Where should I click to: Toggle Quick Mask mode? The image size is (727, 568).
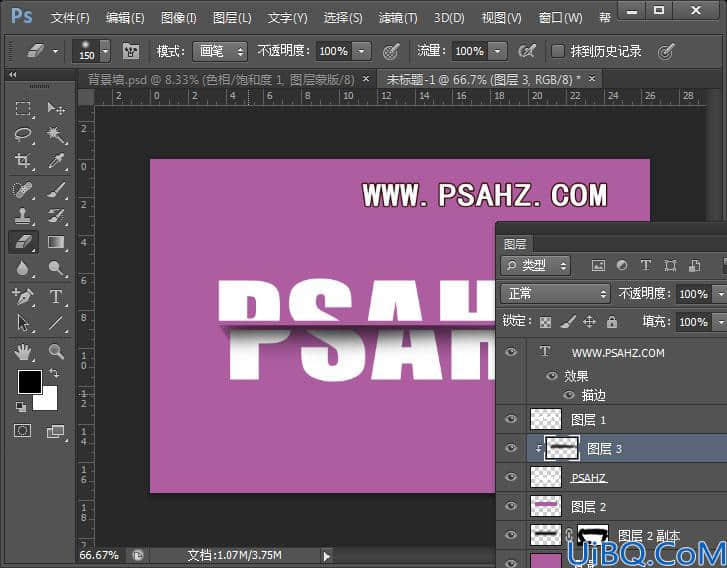[x=23, y=431]
